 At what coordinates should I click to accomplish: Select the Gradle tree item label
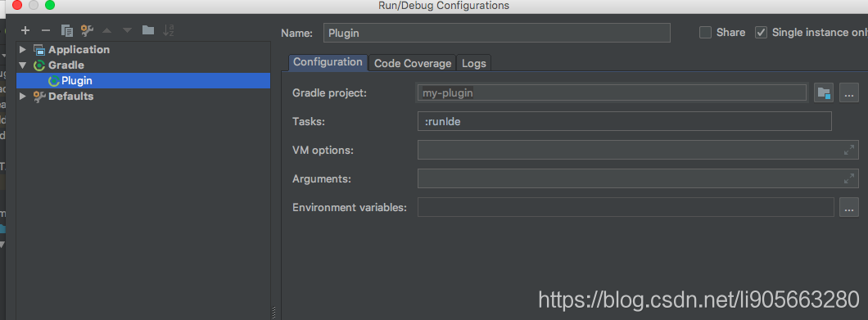[66, 65]
